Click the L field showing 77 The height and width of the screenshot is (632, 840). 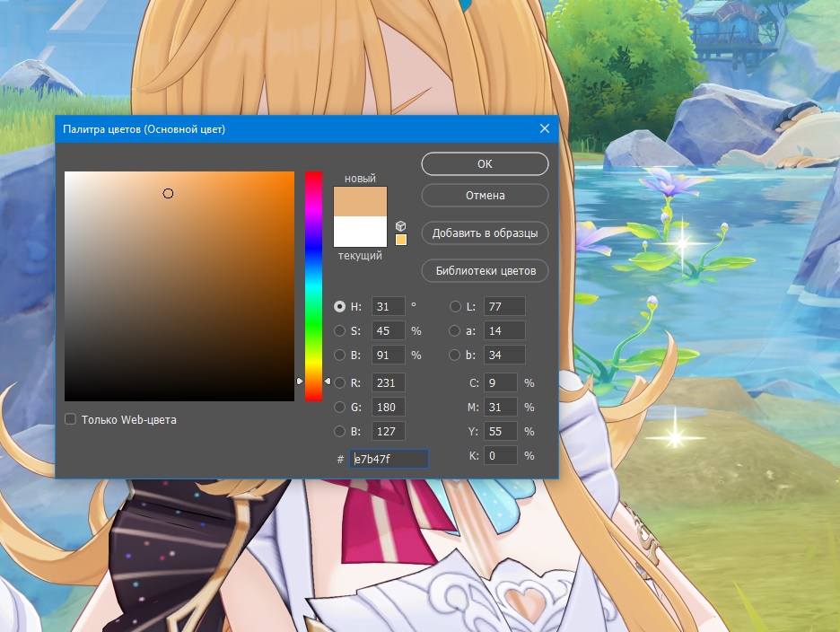click(x=504, y=307)
